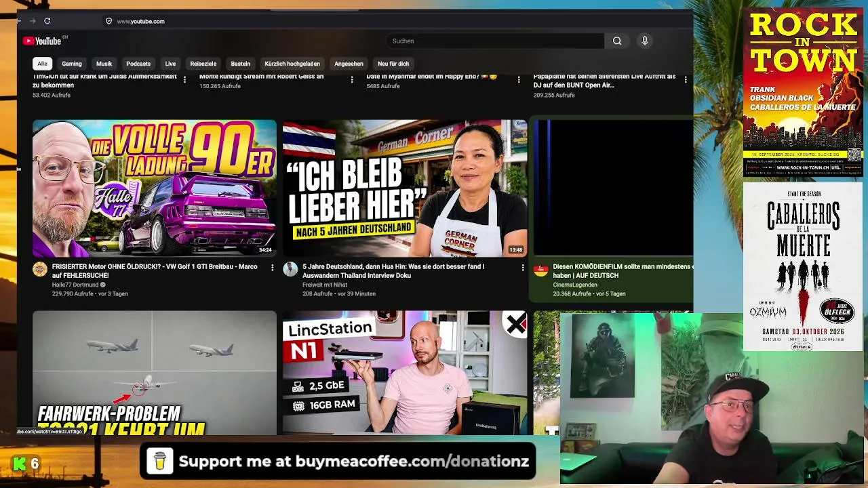Viewport: 868px width, 488px height.
Task: Open the YouTube home logo
Action: coord(42,41)
